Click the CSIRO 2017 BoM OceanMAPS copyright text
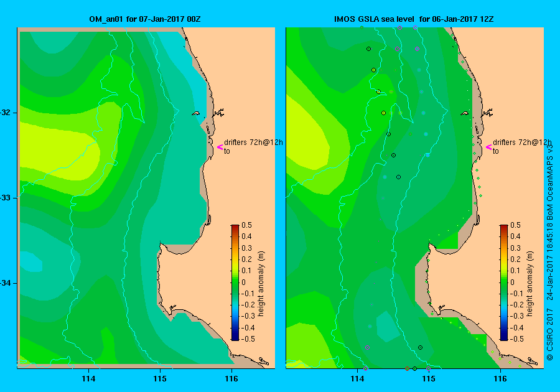Image resolution: width=560 pixels, height=392 pixels. point(550,251)
